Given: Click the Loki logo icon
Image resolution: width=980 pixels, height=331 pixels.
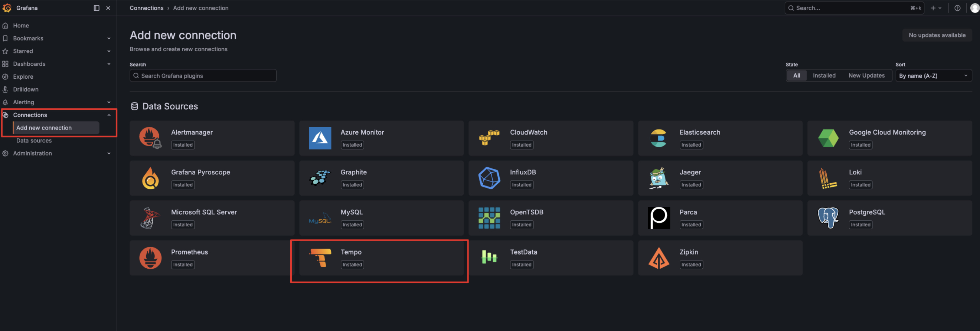Looking at the screenshot, I should 828,178.
